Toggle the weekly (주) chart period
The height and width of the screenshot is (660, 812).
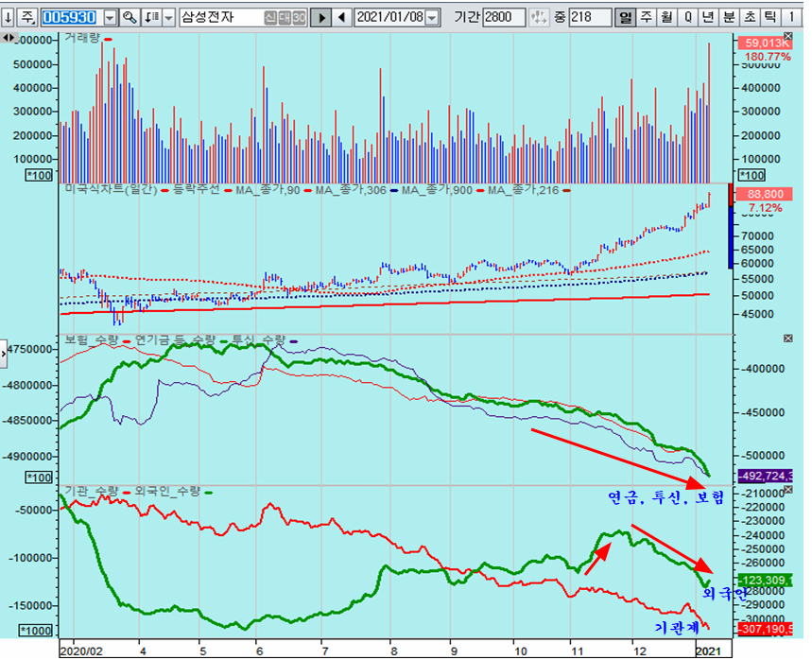coord(647,18)
